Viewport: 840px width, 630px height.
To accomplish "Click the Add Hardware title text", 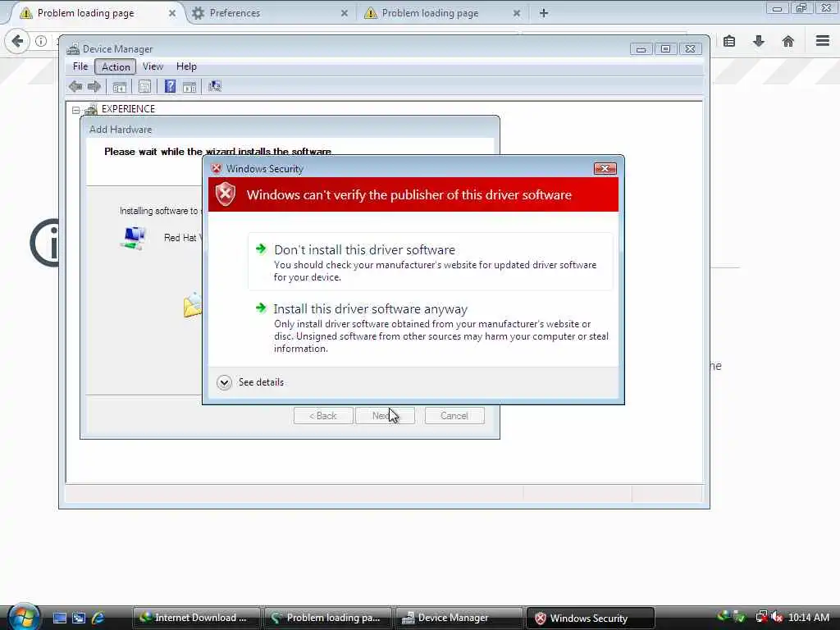I will click(x=121, y=130).
